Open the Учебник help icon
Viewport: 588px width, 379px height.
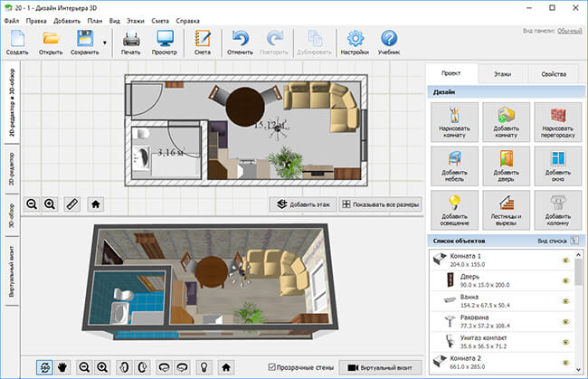[x=389, y=43]
